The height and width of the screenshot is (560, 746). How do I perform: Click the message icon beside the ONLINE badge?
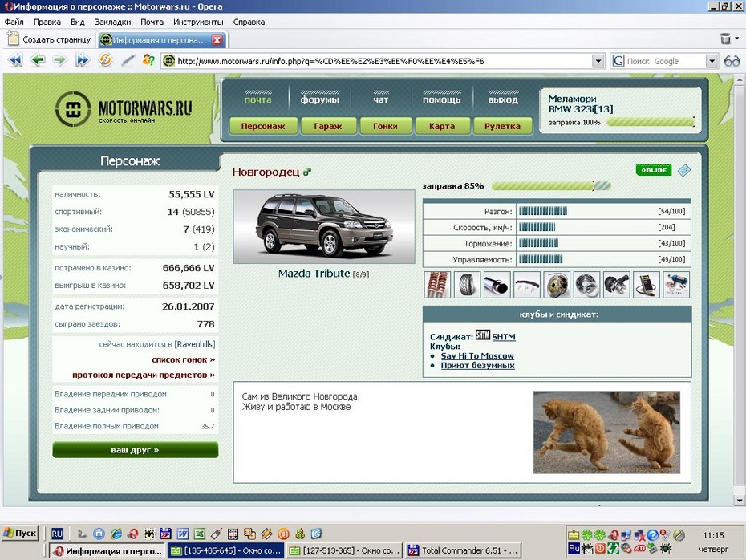click(683, 170)
